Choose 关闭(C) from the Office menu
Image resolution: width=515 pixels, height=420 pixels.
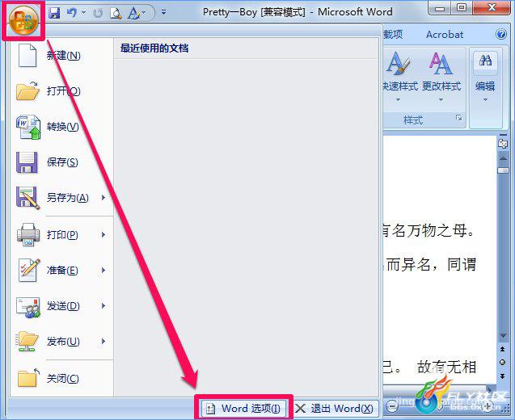coord(62,378)
